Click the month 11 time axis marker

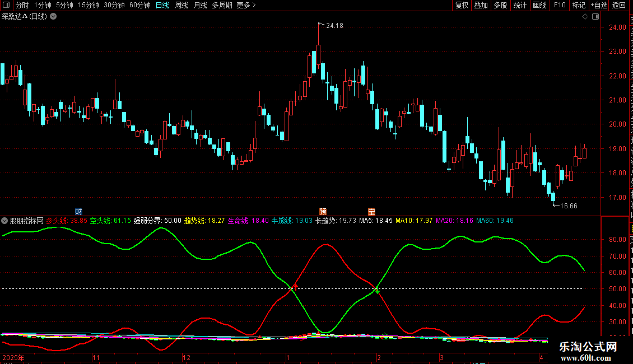tap(96, 357)
